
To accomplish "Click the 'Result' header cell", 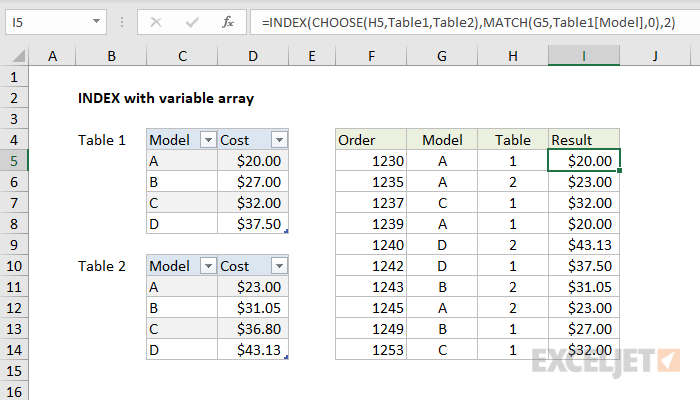I will [x=584, y=140].
